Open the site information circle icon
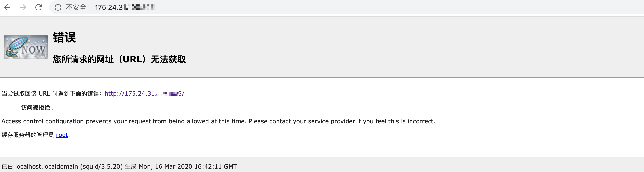The image size is (644, 172). tap(58, 8)
